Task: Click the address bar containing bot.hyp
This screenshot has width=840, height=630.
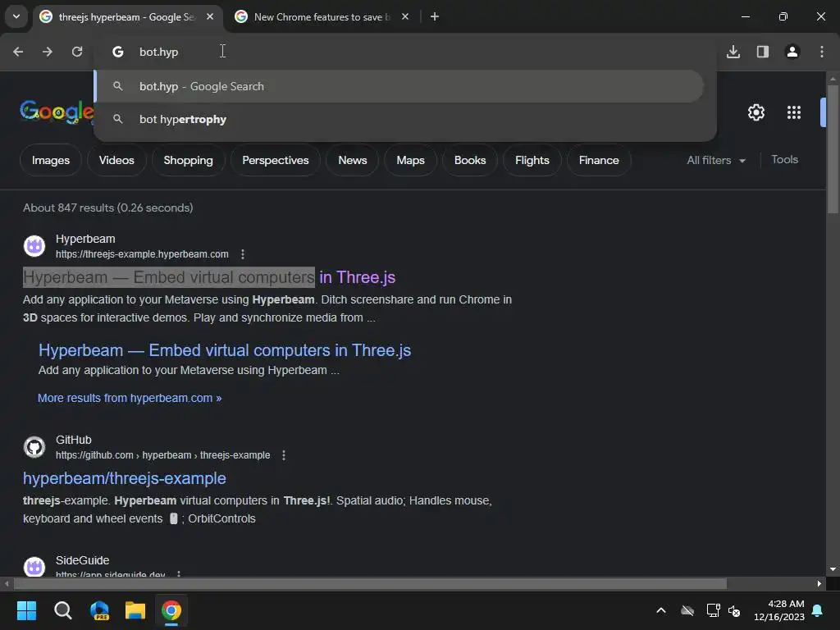Action: 404,52
